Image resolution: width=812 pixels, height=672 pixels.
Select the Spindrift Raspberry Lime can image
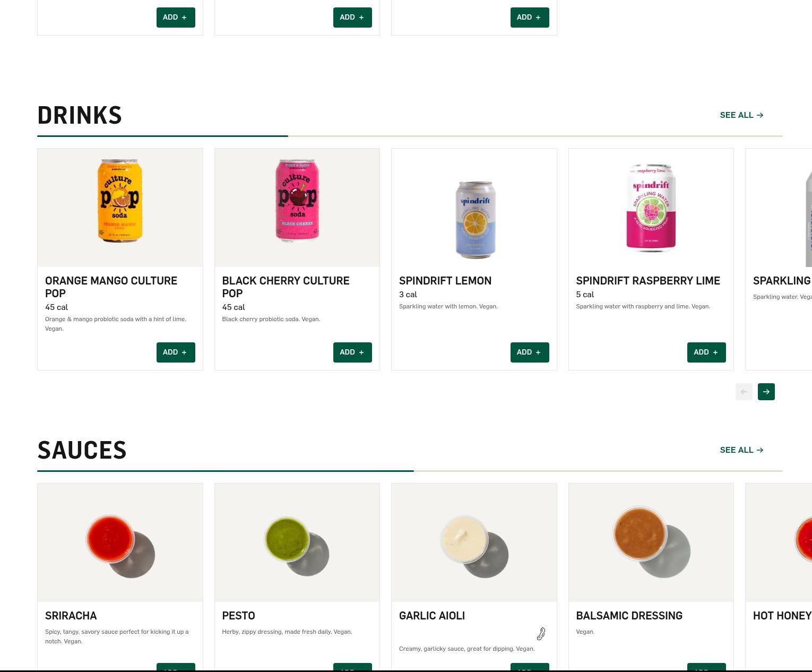click(651, 208)
